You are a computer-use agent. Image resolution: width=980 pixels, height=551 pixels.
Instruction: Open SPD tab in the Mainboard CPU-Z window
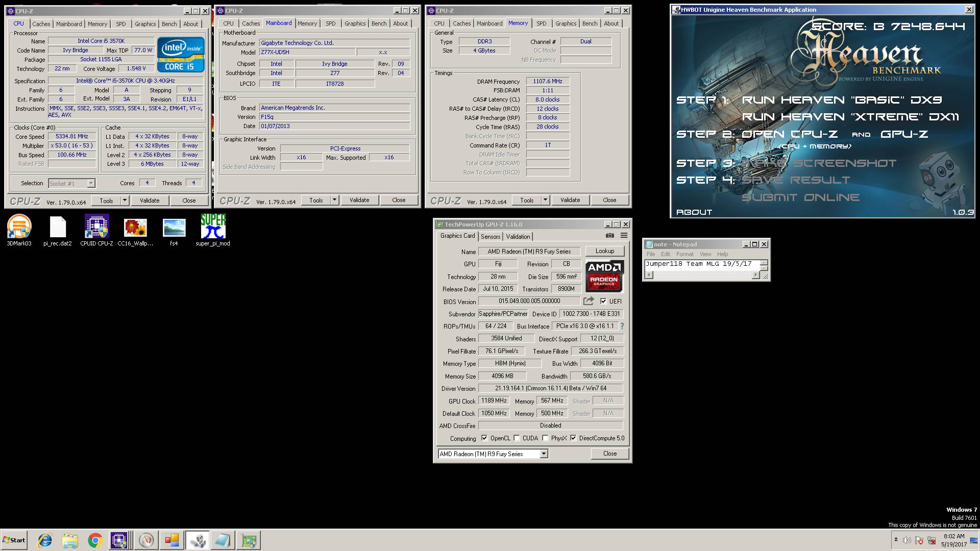(x=331, y=23)
